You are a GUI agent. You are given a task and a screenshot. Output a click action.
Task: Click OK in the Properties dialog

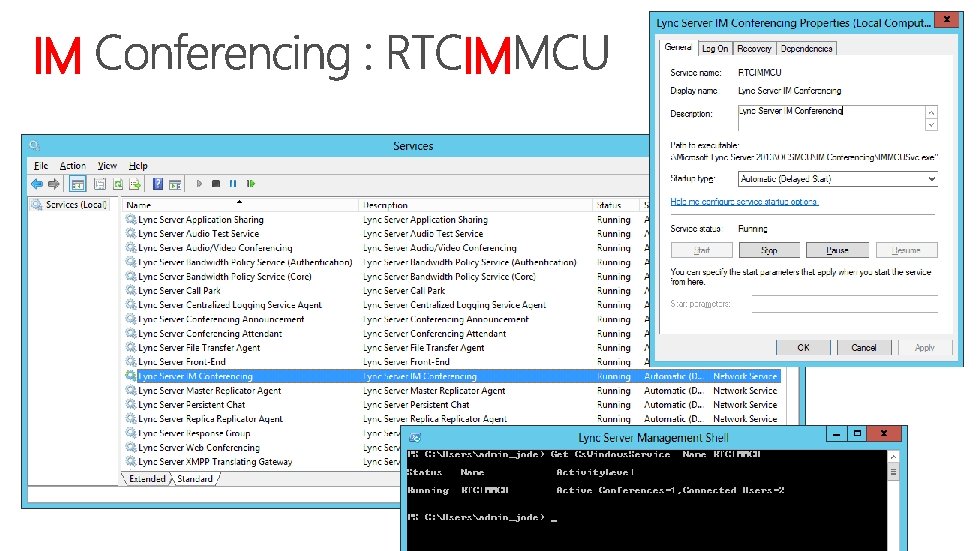coord(804,348)
